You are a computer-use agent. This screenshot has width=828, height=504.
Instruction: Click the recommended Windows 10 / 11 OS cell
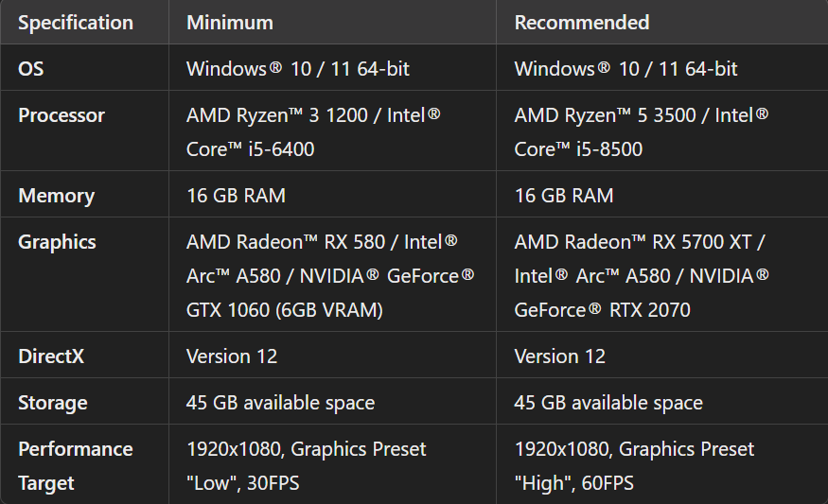click(x=626, y=68)
